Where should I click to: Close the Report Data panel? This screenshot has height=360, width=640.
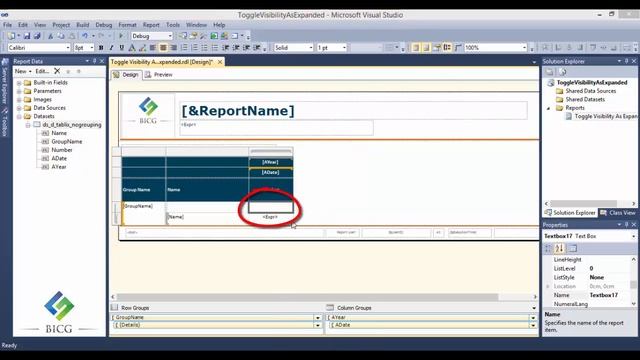[102, 61]
